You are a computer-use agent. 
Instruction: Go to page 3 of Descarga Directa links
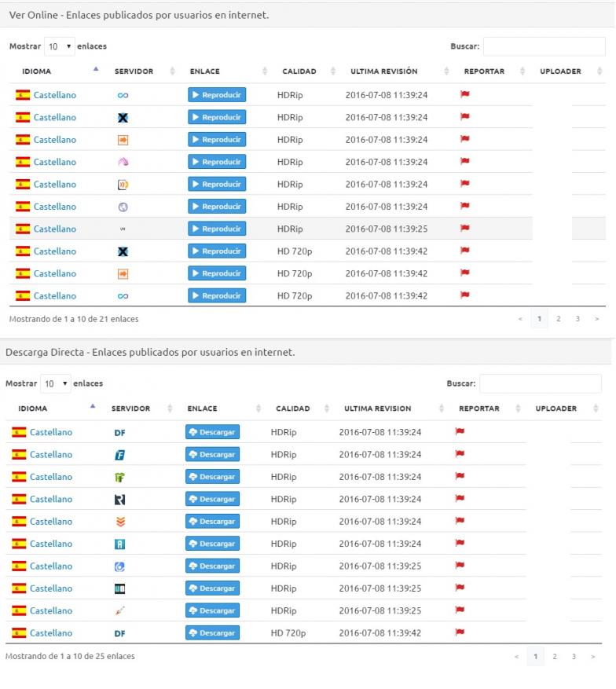(x=574, y=657)
